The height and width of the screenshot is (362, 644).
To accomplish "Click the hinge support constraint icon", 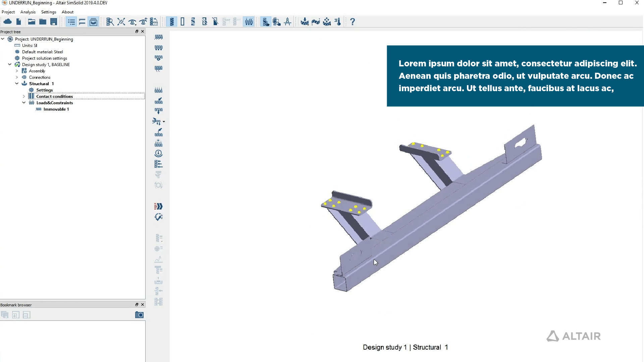I will tap(159, 58).
